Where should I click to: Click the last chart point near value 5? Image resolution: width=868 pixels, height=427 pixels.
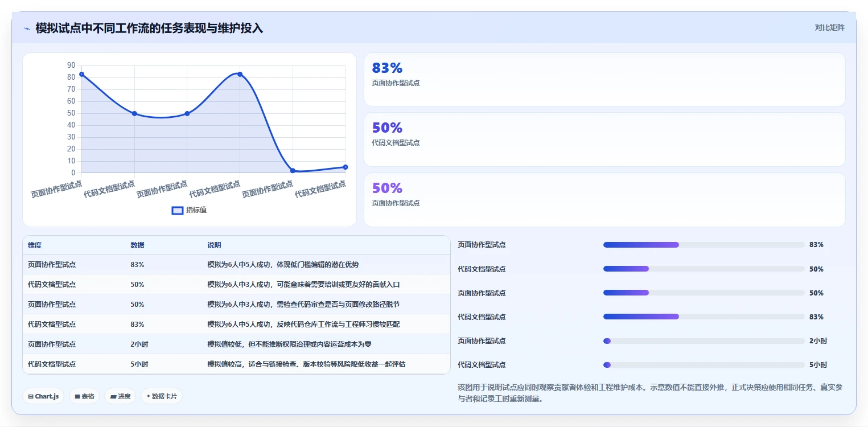click(345, 167)
